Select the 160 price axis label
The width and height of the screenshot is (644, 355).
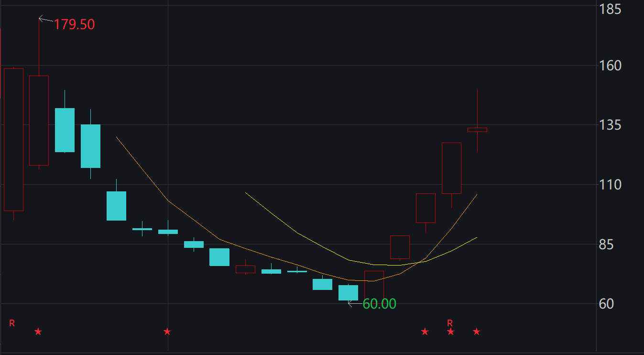pos(611,65)
